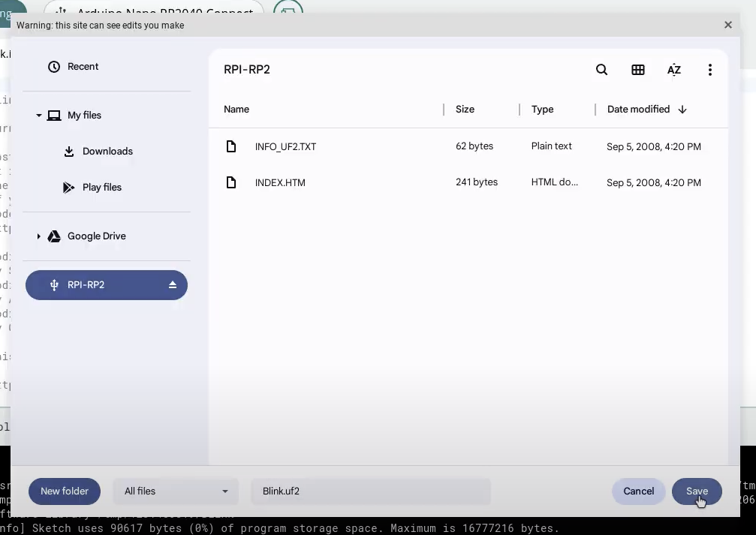The image size is (756, 535).
Task: Sort by Date modified column
Action: tap(638, 110)
